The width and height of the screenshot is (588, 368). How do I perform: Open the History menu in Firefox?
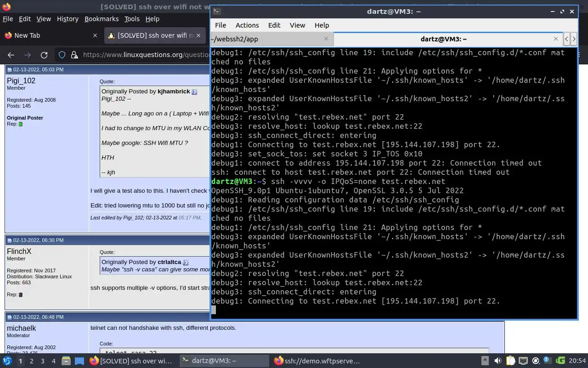[68, 19]
